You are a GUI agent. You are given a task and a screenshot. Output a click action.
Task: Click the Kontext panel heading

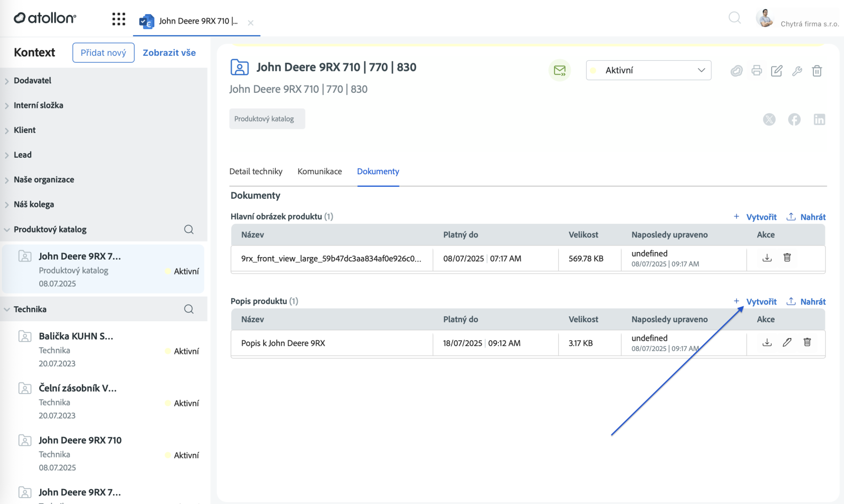[x=35, y=53]
